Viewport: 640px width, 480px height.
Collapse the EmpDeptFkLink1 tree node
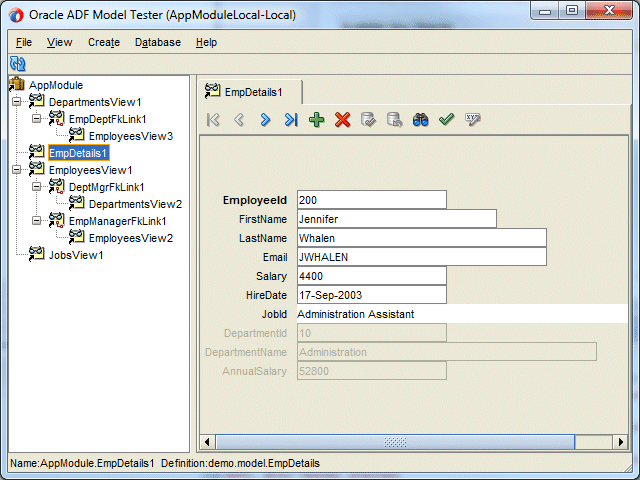[36, 118]
